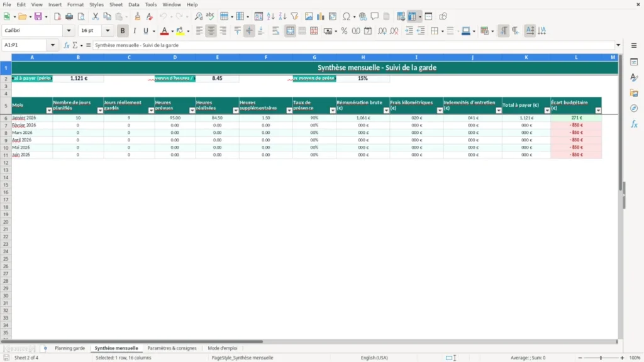
Task: Toggle Align Right
Action: (x=223, y=31)
